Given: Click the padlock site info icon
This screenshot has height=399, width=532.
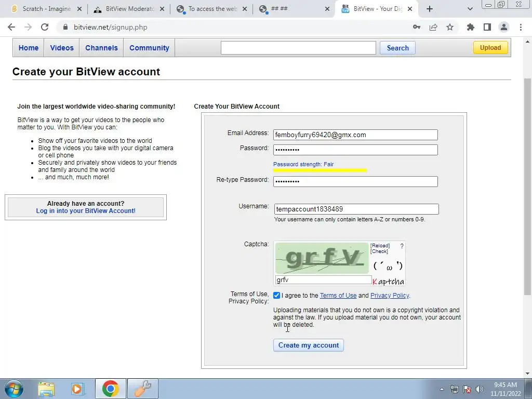Looking at the screenshot, I should (65, 27).
